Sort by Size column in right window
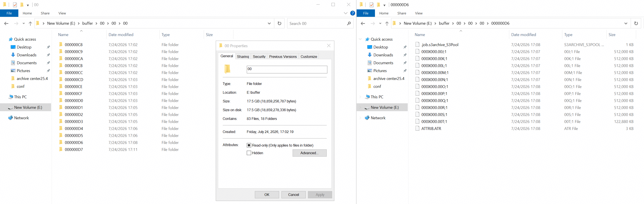This screenshot has height=204, width=644. pos(612,35)
